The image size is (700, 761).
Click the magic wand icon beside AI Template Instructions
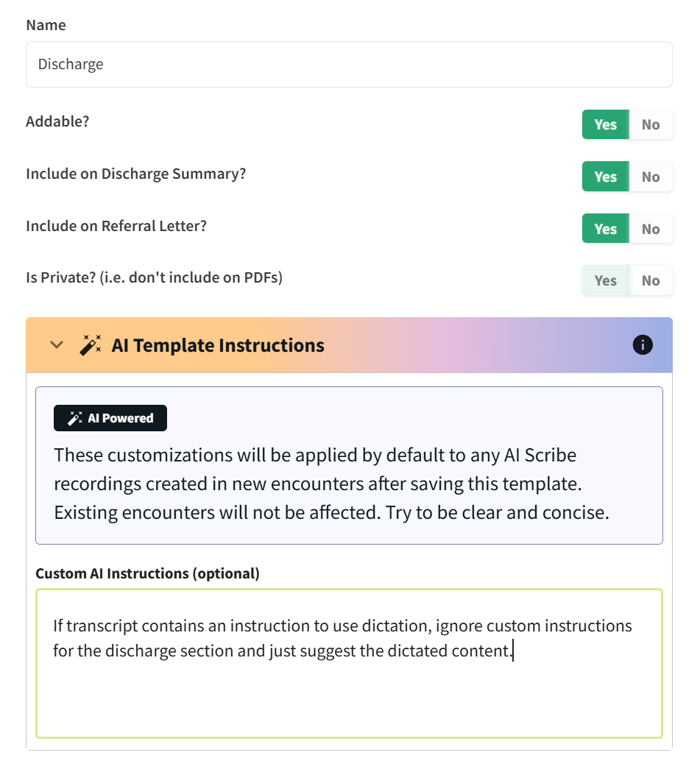[x=91, y=345]
